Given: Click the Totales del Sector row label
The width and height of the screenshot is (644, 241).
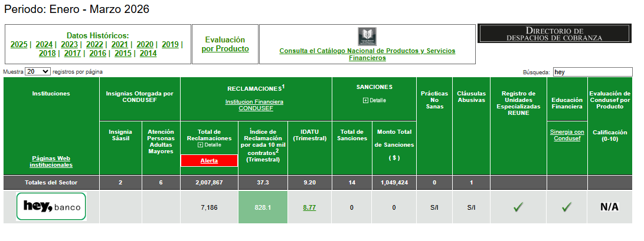Looking at the screenshot, I should pyautogui.click(x=51, y=183).
